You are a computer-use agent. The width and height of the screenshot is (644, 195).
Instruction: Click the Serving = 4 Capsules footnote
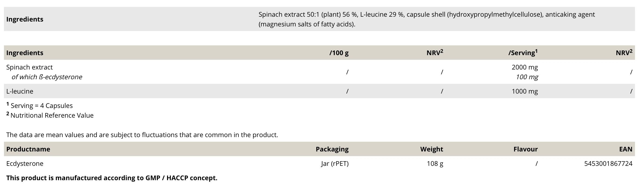click(42, 106)
